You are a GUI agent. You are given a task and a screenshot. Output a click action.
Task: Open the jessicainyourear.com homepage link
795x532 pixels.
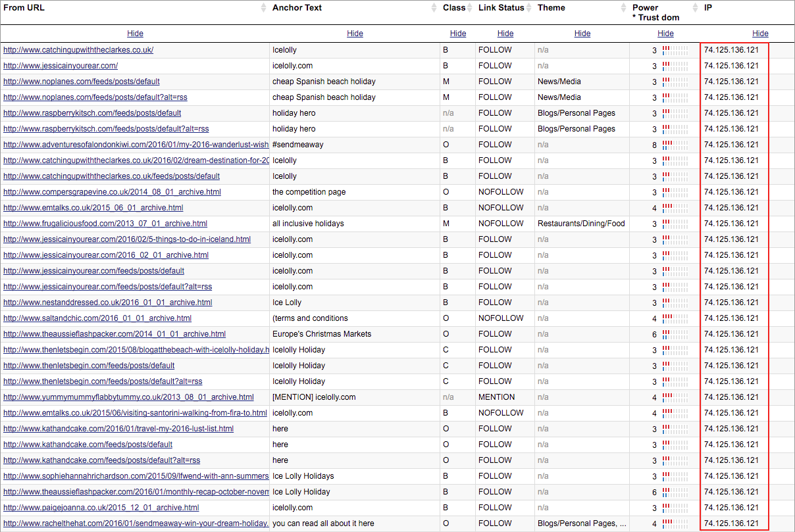[61, 66]
